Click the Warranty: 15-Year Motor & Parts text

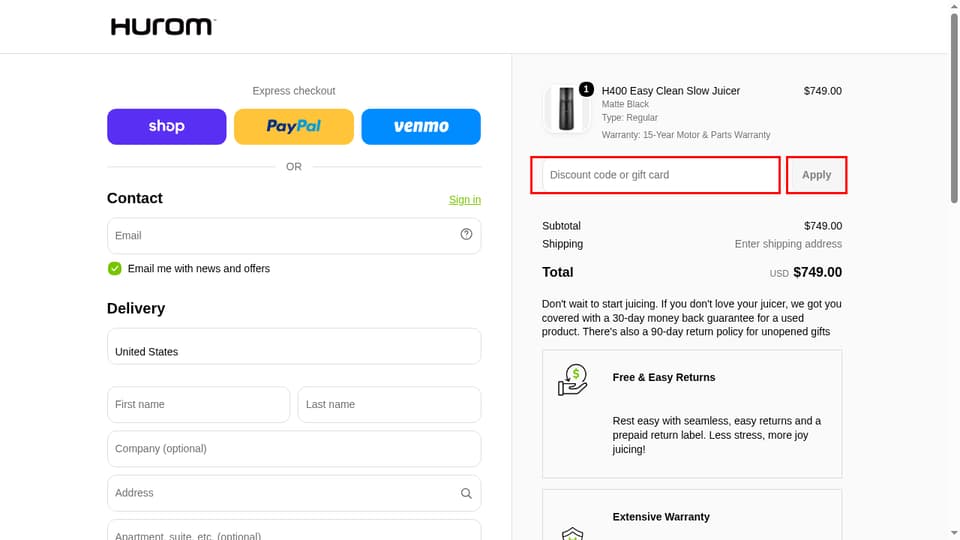[686, 135]
